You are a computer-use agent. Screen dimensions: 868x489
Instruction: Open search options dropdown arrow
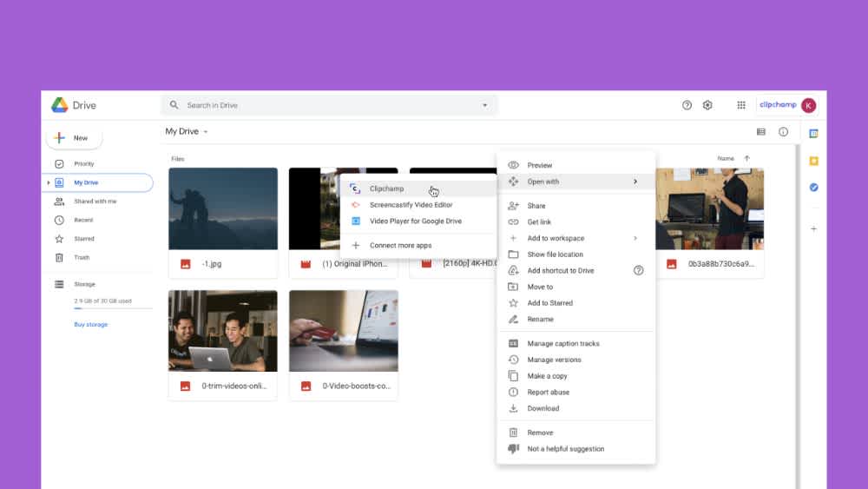point(485,105)
